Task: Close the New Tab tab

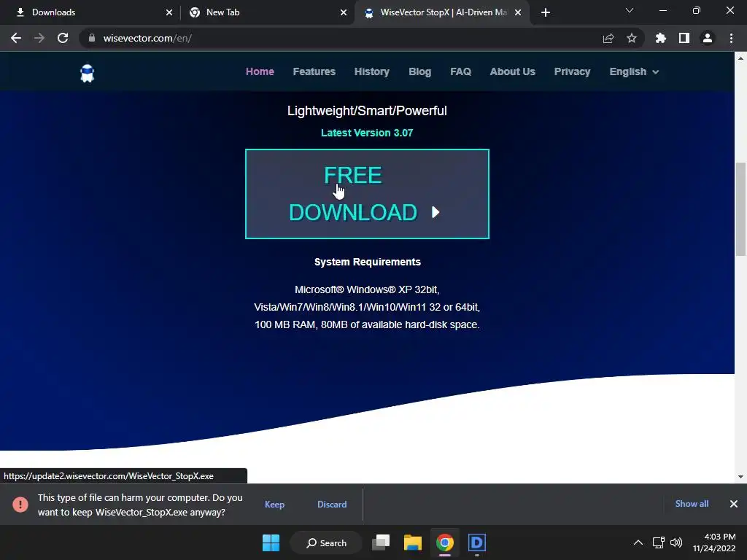Action: tap(344, 12)
